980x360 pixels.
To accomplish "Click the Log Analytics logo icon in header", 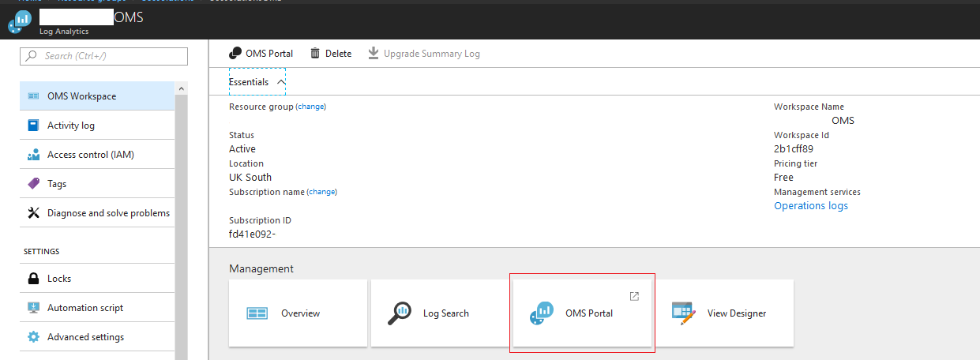I will [19, 22].
